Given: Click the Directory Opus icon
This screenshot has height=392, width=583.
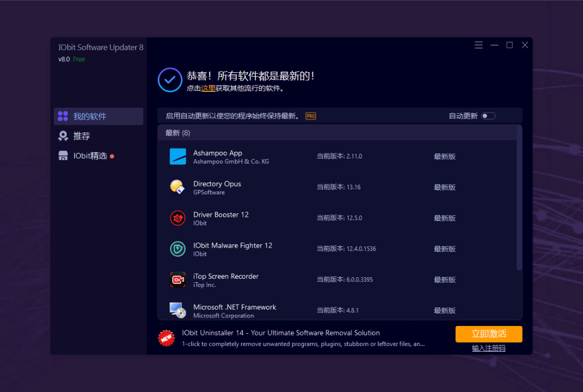Looking at the screenshot, I should pos(177,187).
